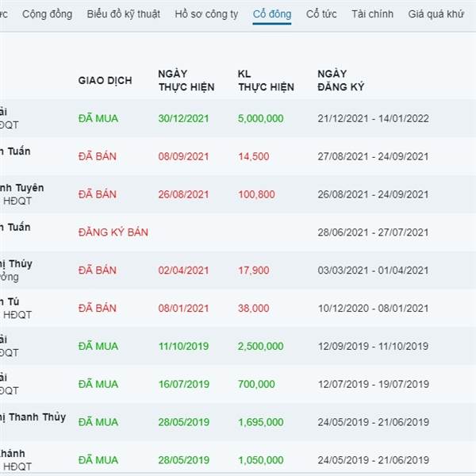Select ĐÃ BÁN in the 02/04/2021 row
The image size is (476, 476).
(98, 271)
